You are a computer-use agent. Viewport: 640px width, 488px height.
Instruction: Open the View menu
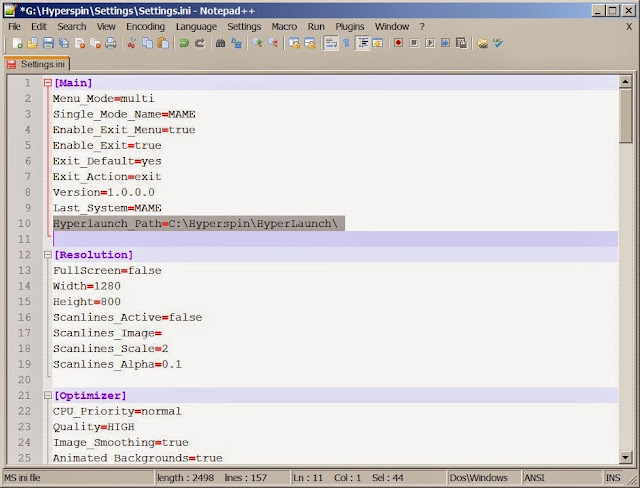(x=106, y=27)
